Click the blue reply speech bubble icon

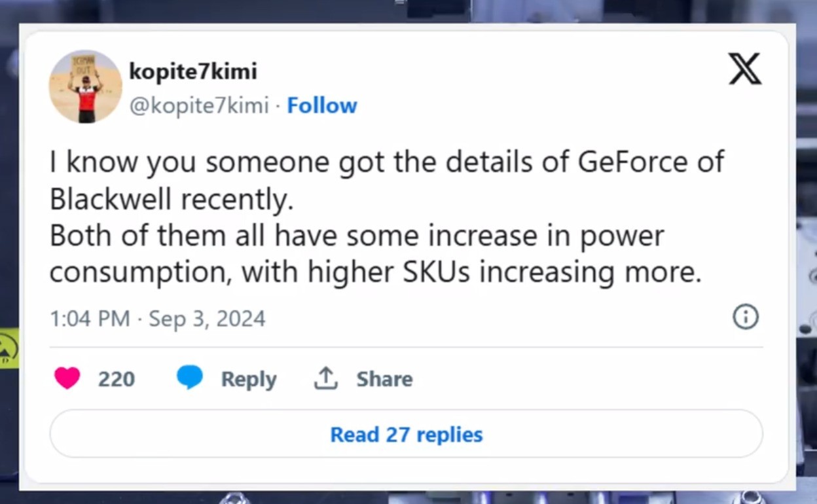190,378
